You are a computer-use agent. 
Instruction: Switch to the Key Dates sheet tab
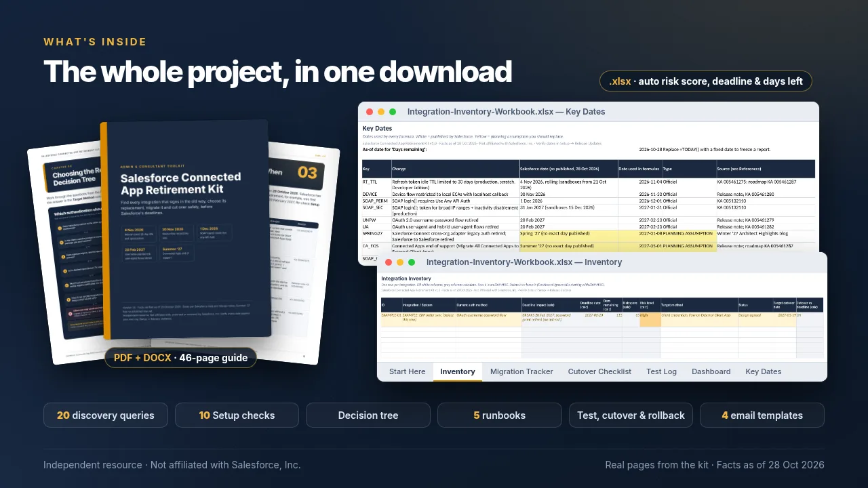(x=764, y=371)
